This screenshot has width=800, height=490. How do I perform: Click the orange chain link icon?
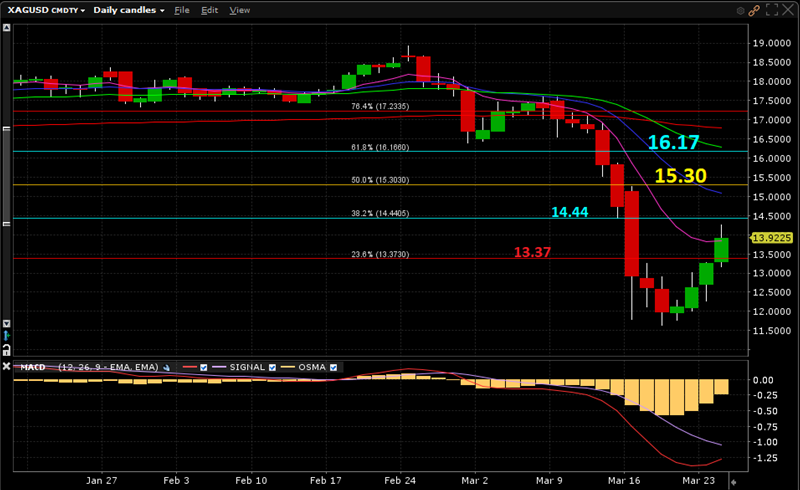pos(754,10)
